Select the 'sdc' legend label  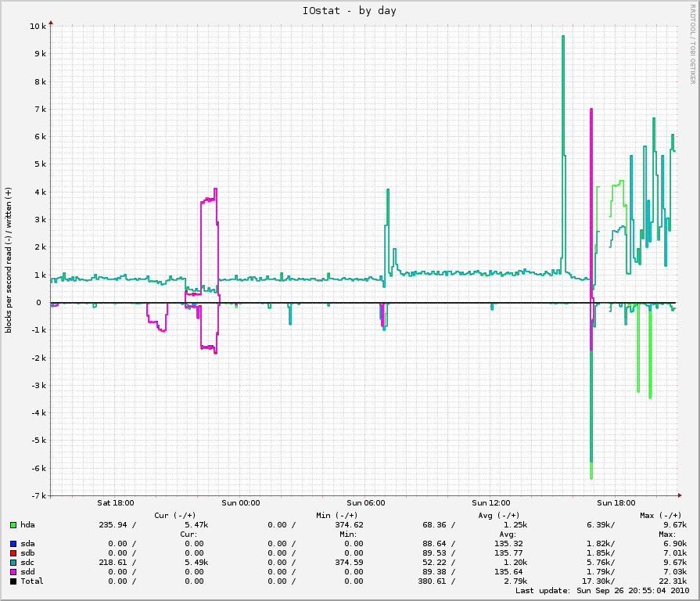(27, 563)
